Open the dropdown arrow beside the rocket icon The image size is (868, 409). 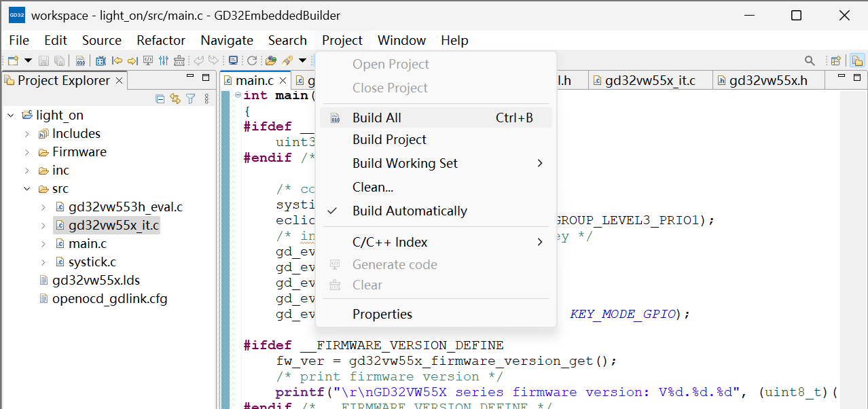pyautogui.click(x=302, y=60)
